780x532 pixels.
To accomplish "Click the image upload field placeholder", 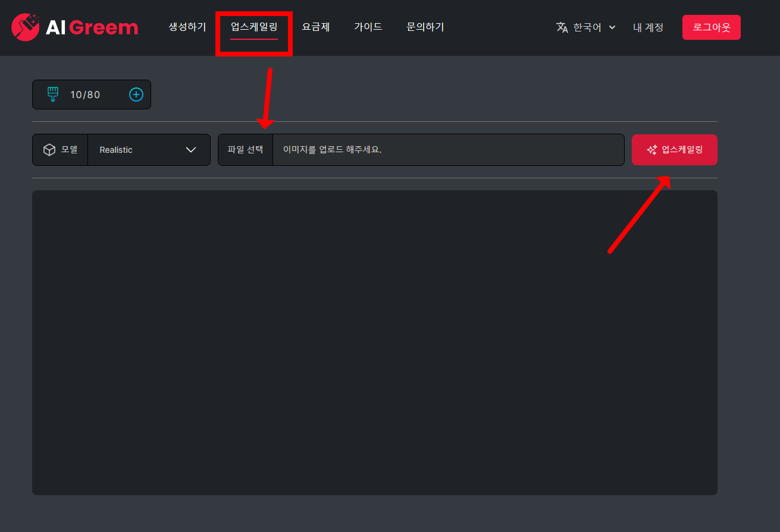I will coord(449,150).
